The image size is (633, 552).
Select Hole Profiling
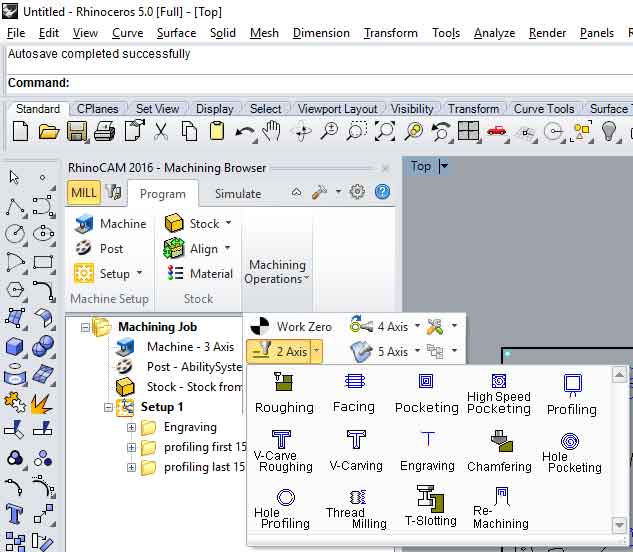point(282,509)
